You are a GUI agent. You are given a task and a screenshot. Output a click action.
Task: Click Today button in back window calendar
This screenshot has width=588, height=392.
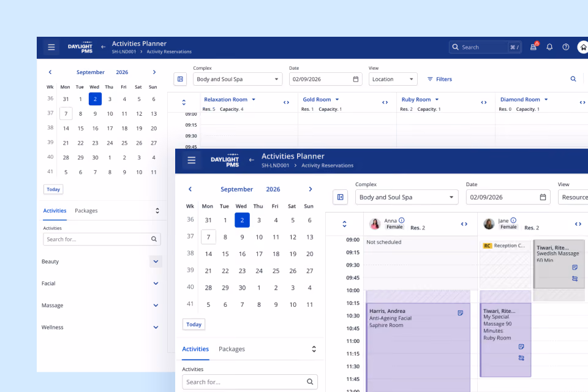tap(53, 189)
